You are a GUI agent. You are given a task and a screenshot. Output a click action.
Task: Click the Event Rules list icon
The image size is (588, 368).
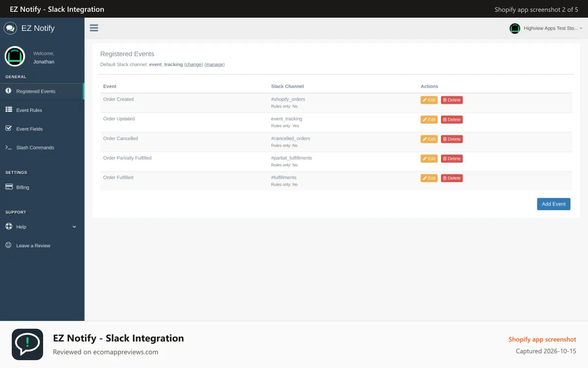coord(8,110)
